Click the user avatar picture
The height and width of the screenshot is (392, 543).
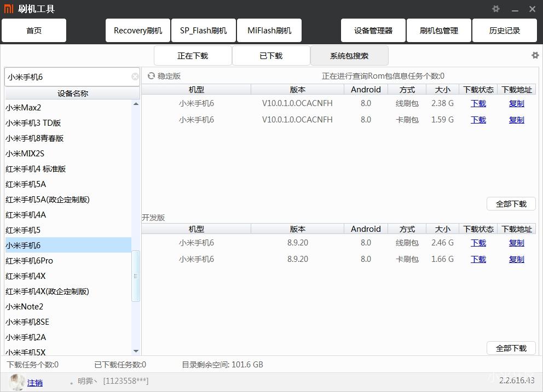16,382
